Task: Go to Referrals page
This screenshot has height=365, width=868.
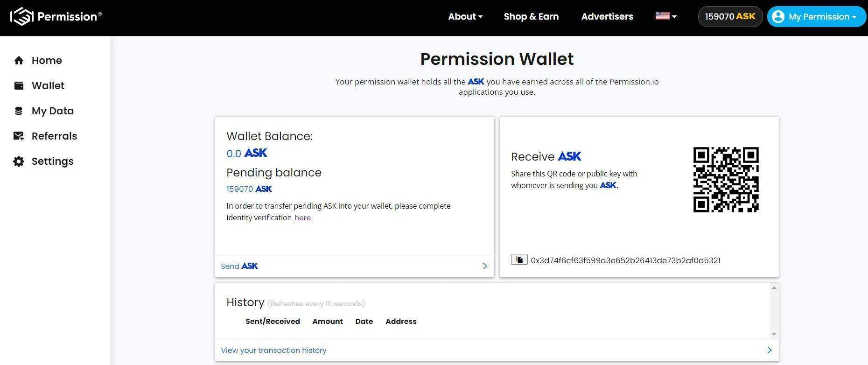Action: coord(54,136)
